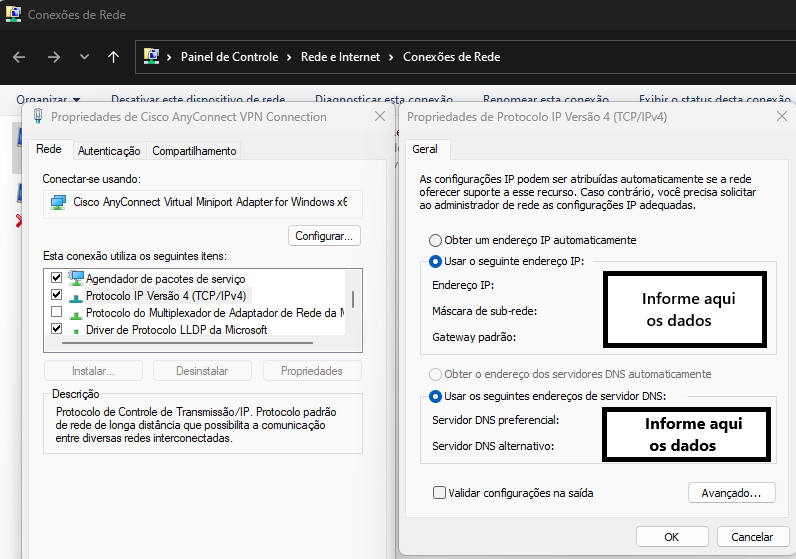This screenshot has height=559, width=796.
Task: Select Driver de Protocolo LLDP da Microsoft row
Action: pos(177,330)
